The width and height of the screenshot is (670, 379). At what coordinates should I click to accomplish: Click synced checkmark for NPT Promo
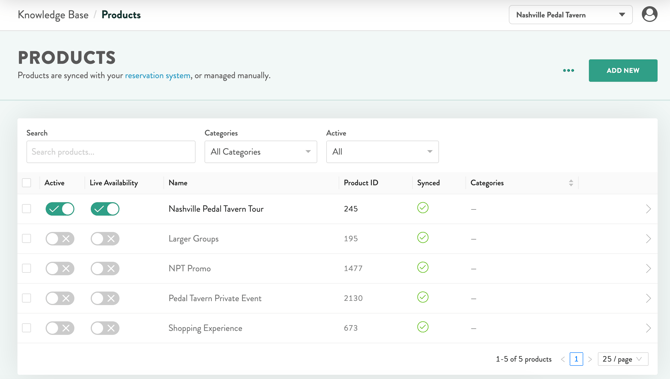pos(423,267)
